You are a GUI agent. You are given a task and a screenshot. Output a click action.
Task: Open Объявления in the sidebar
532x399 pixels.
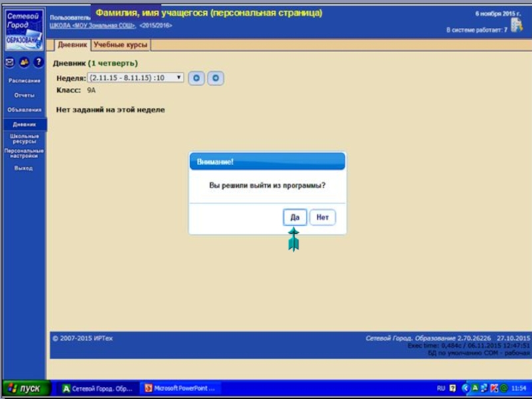point(24,110)
